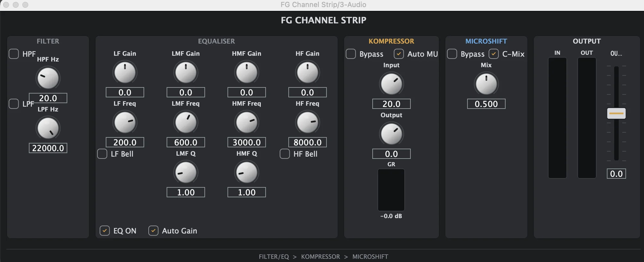Click the HMF Freq knob
The height and width of the screenshot is (262, 644).
(x=247, y=122)
